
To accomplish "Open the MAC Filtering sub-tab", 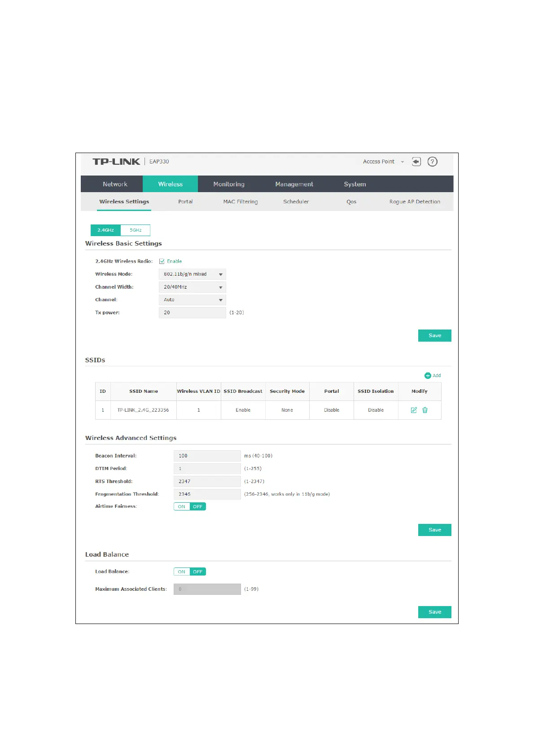I will pyautogui.click(x=241, y=202).
